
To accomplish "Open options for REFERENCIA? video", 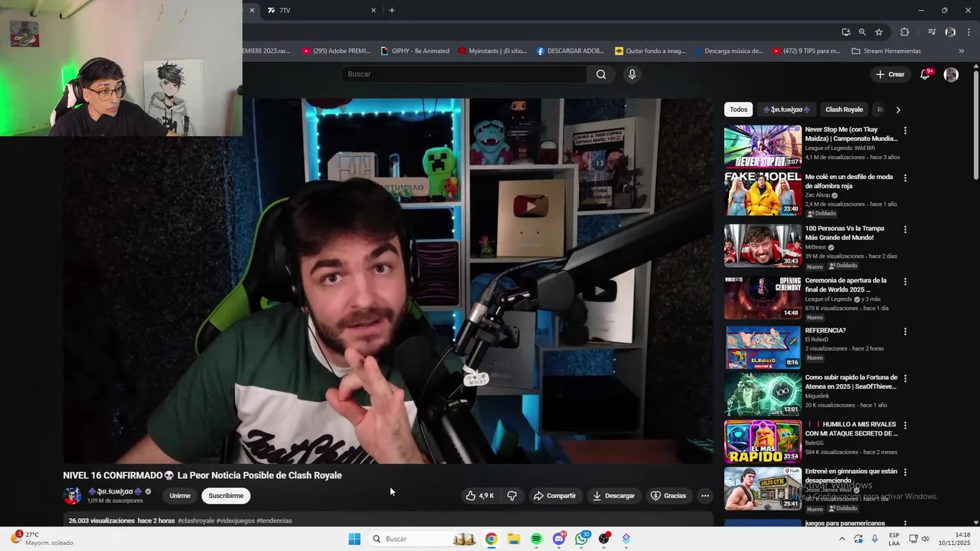I will point(905,331).
